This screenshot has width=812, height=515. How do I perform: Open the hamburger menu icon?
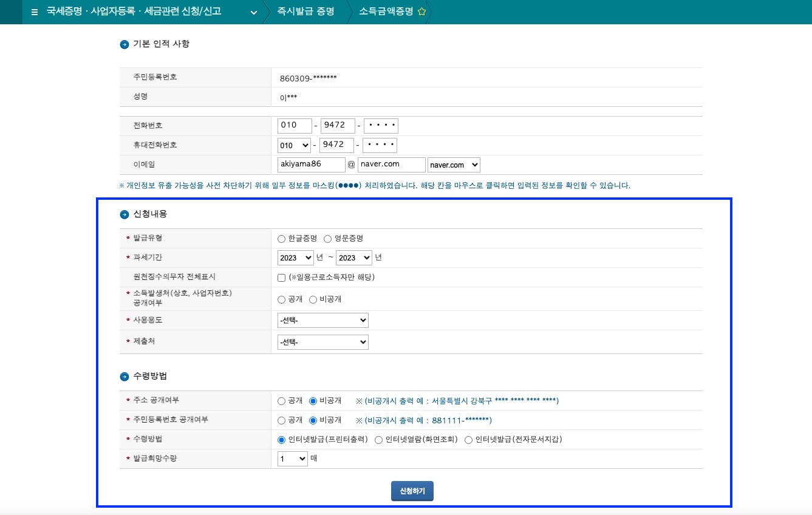tap(34, 12)
